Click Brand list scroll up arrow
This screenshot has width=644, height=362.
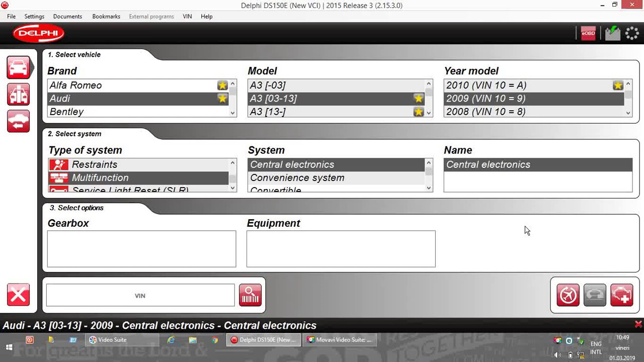232,84
